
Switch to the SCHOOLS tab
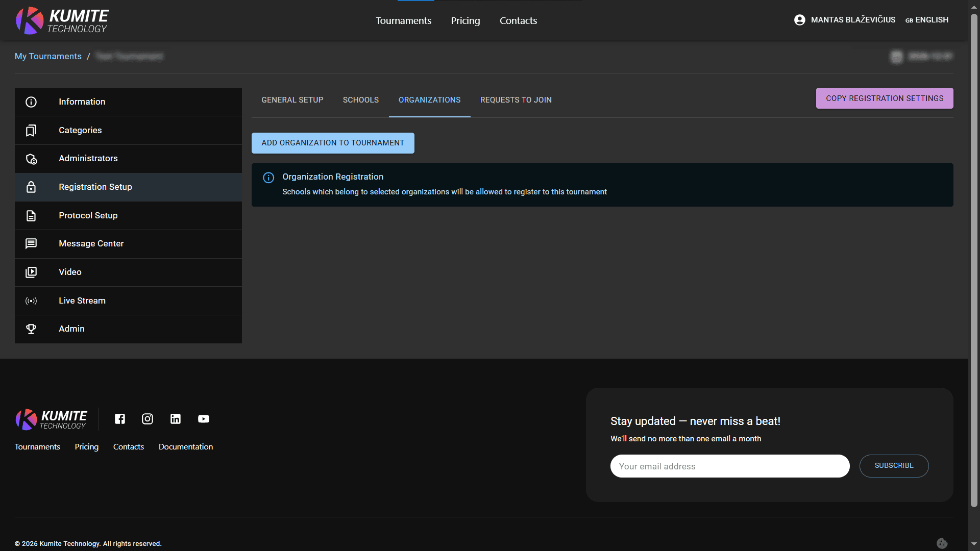pos(361,100)
